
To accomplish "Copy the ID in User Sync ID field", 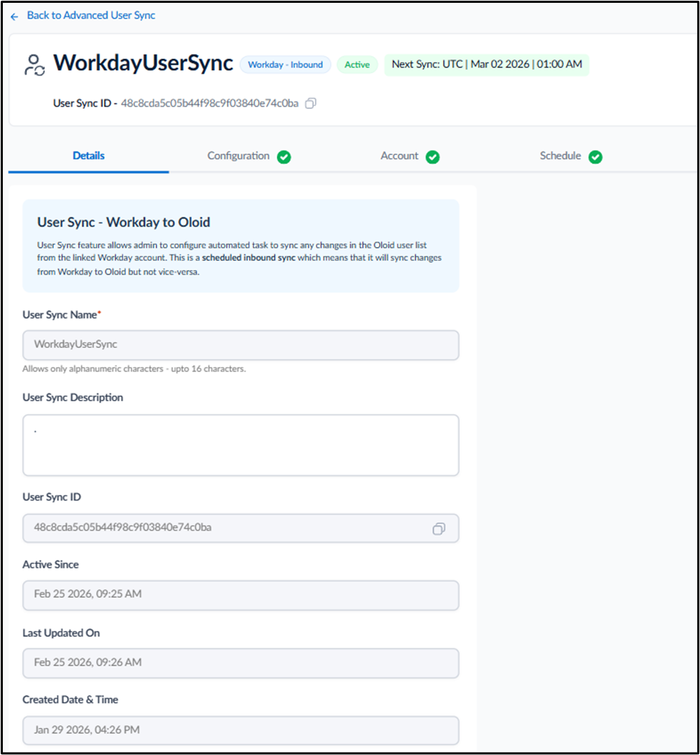I will (439, 529).
